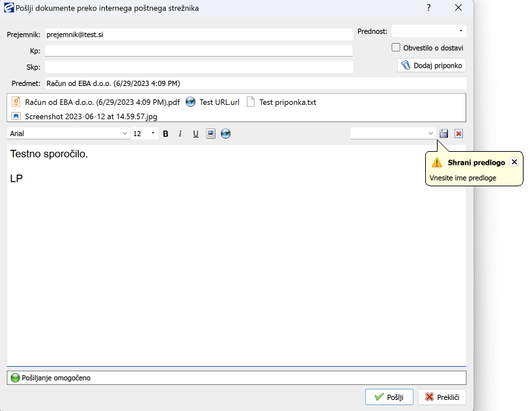
Task: Enable the Obvestilo o dostavi checkbox
Action: click(x=396, y=48)
